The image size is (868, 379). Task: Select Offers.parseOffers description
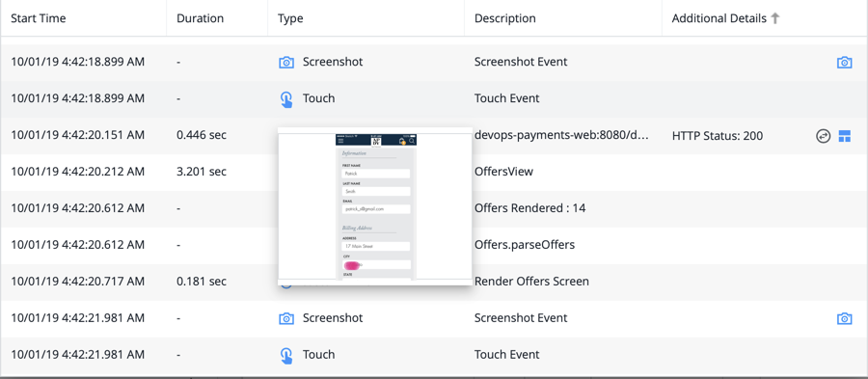[x=525, y=245]
